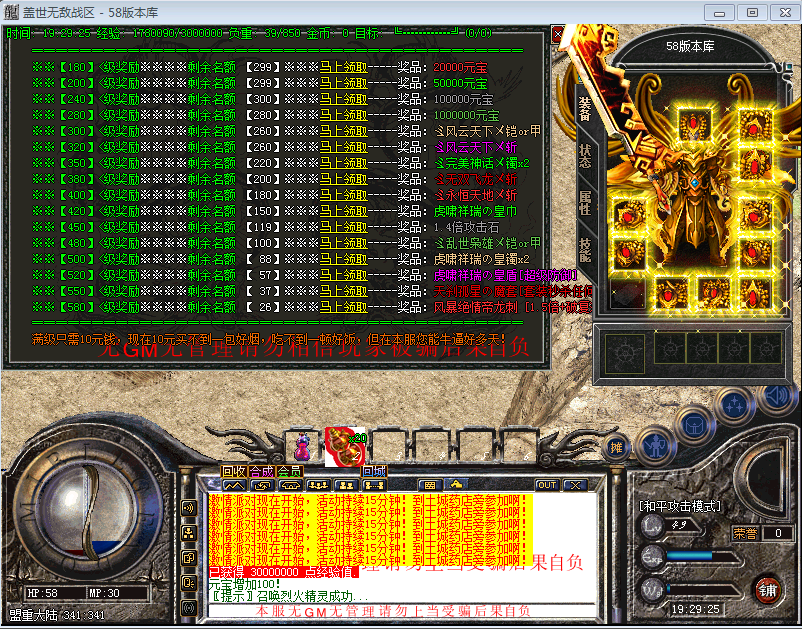Toggle the speaker sound round button

[777, 396]
